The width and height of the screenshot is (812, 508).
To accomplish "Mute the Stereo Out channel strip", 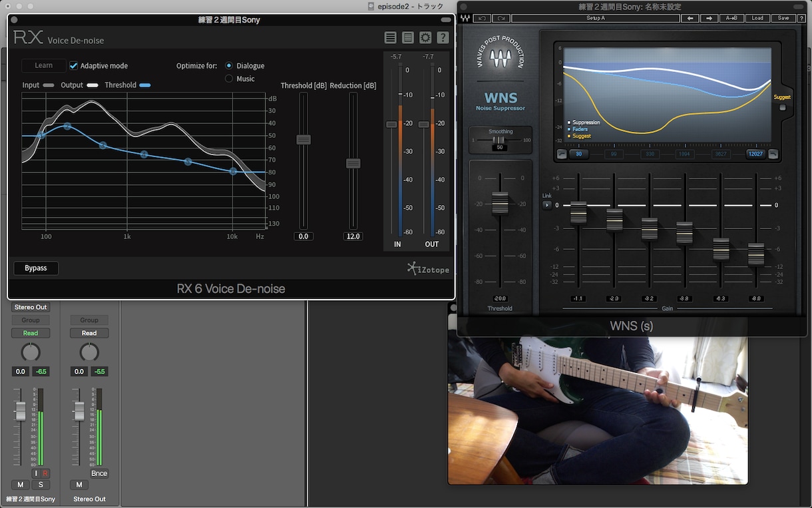I will coord(79,485).
